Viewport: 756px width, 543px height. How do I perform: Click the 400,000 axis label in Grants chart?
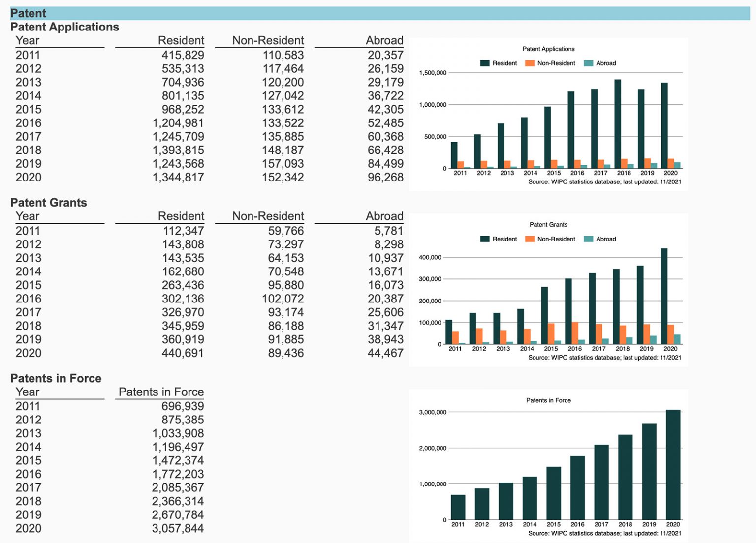tap(430, 257)
